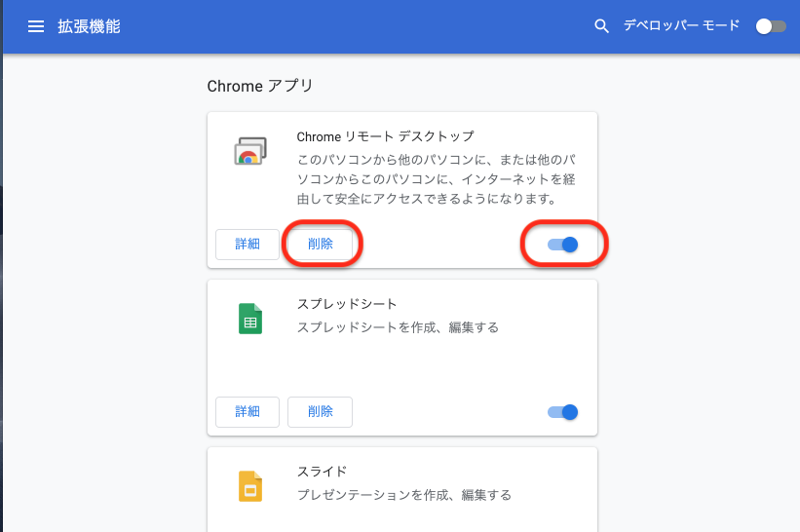Click the 拡張機能 header title
800x532 pixels.
point(89,26)
